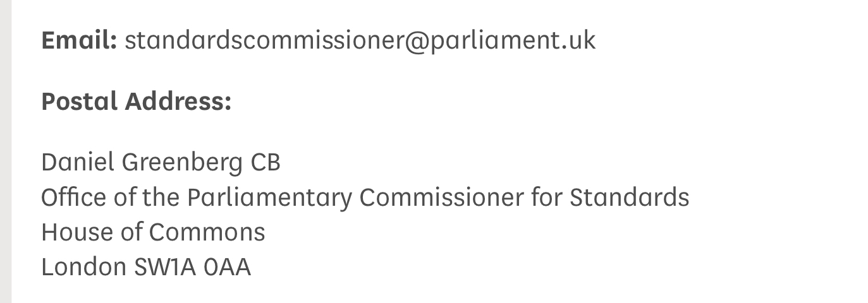Click the bold "Email:" label
The width and height of the screenshot is (868, 303).
(79, 40)
